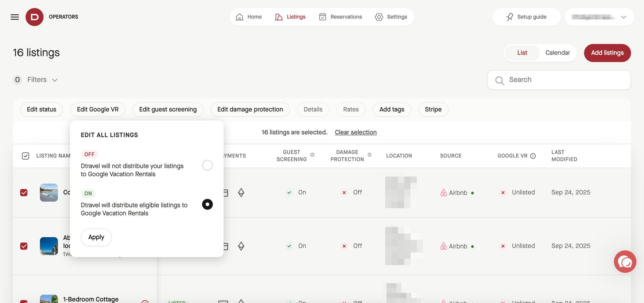
Task: Open the Edit status dropdown
Action: tap(41, 110)
